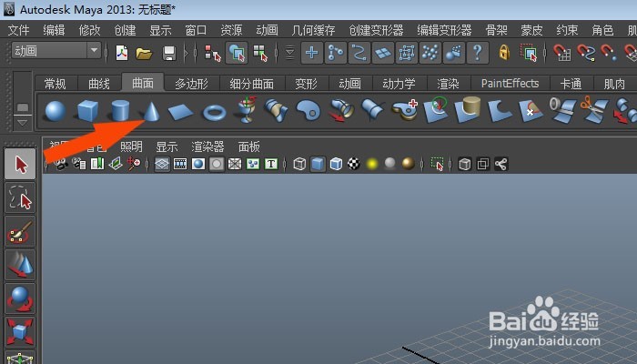The width and height of the screenshot is (637, 364).
Task: Open a scene using the folder icon
Action: (x=144, y=53)
